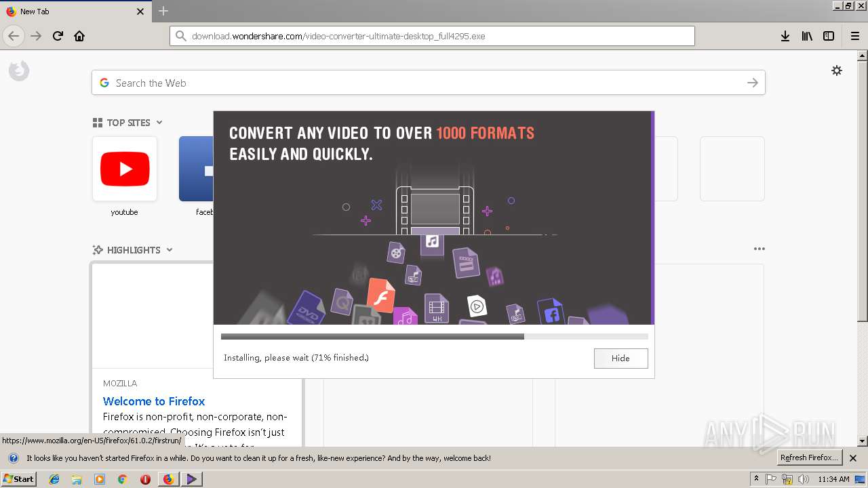Screen dimensions: 868x488
Task: Open the Firefox home page button
Action: coord(79,36)
